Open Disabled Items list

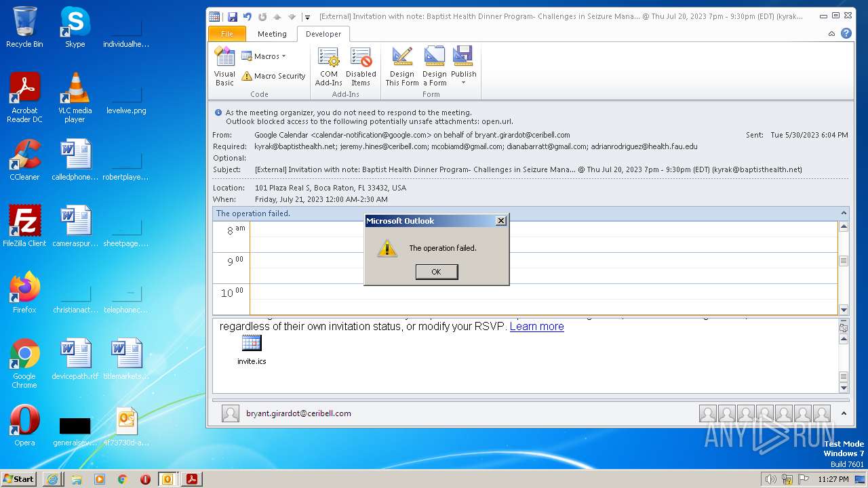tap(361, 66)
